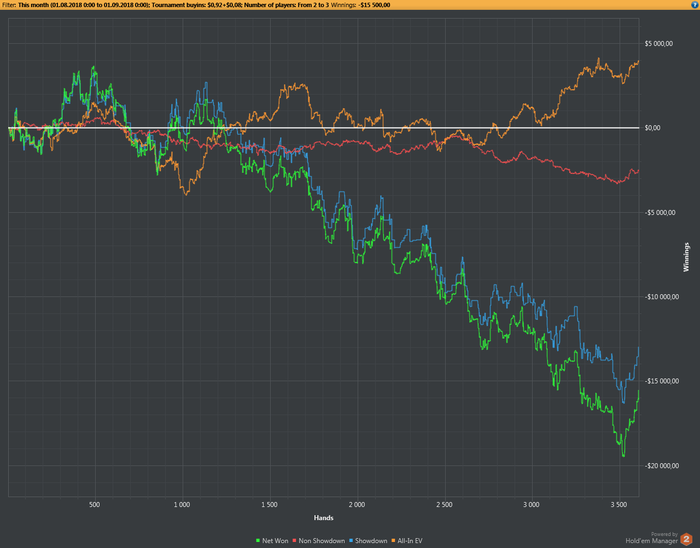
Task: Click the 2 500 hands axis label
Action: pyautogui.click(x=444, y=505)
